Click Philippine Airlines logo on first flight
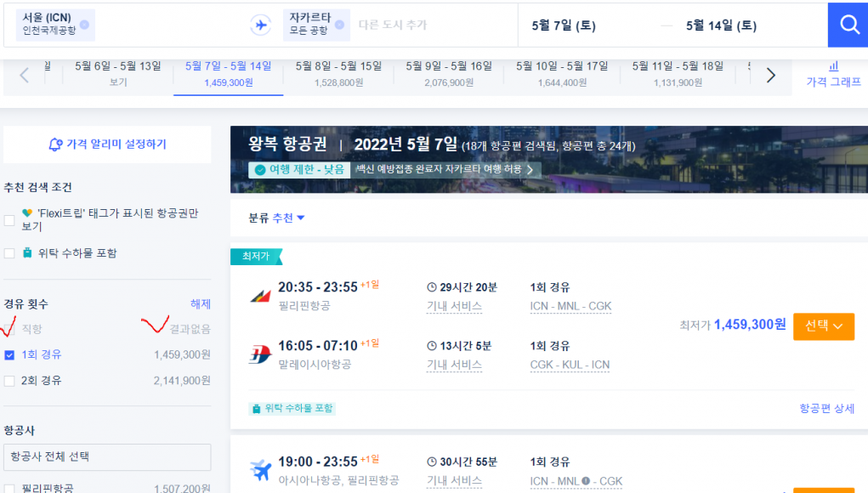This screenshot has height=493, width=868. point(260,296)
